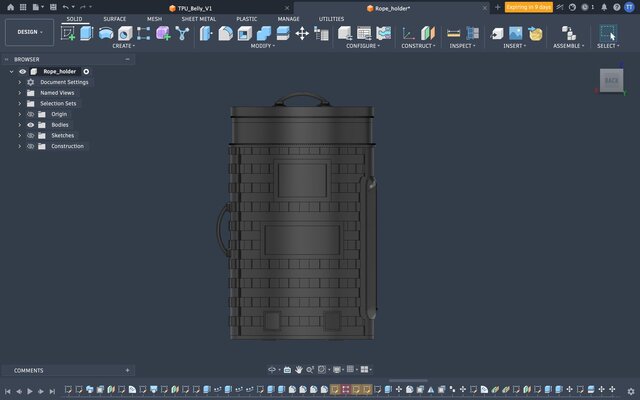Viewport: 640px width, 400px height.
Task: Expand the Named Views node
Action: point(19,93)
